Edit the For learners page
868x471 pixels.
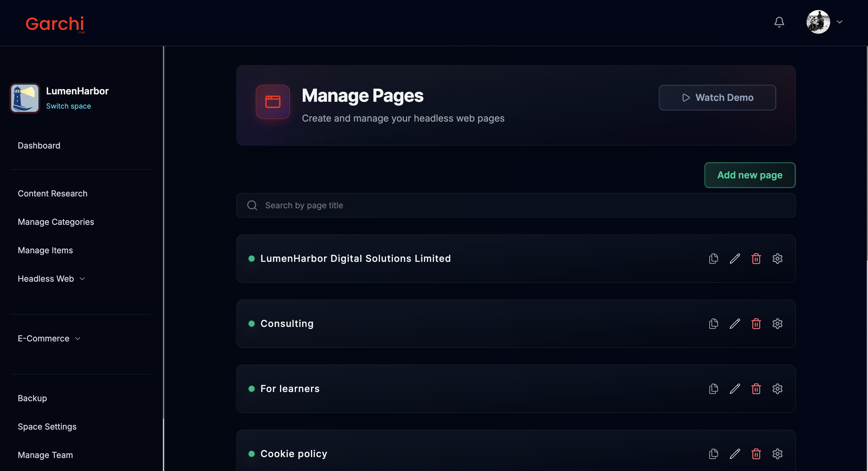[735, 389]
